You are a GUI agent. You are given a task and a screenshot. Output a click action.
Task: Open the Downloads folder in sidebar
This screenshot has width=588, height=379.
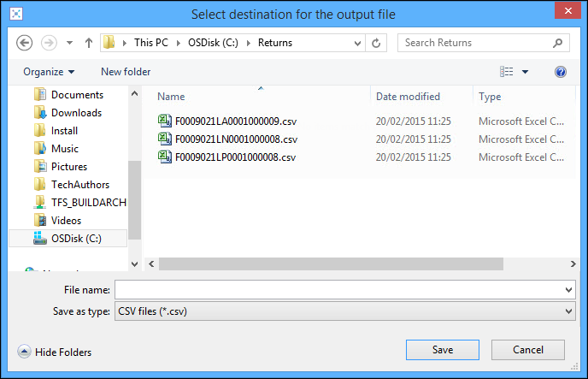click(76, 113)
